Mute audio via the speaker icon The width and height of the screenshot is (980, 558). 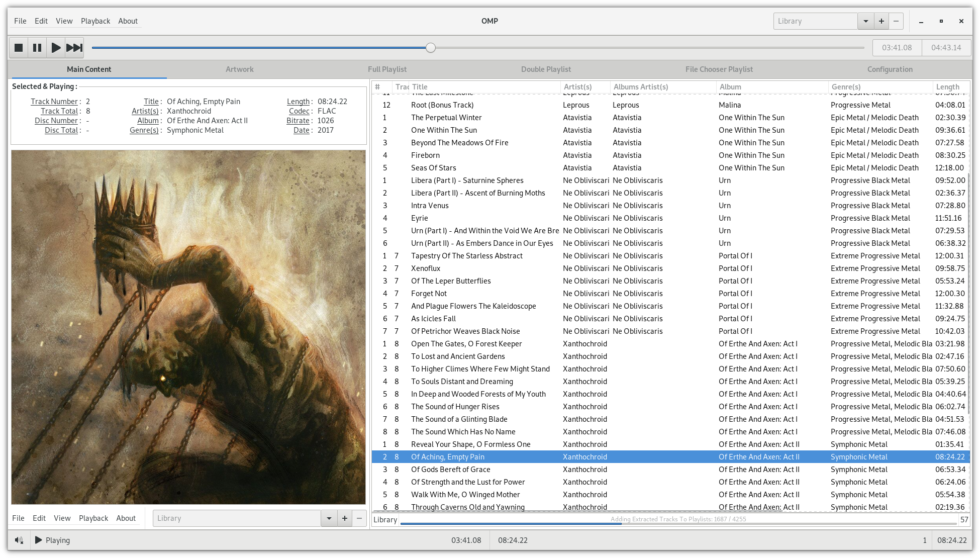pyautogui.click(x=19, y=540)
